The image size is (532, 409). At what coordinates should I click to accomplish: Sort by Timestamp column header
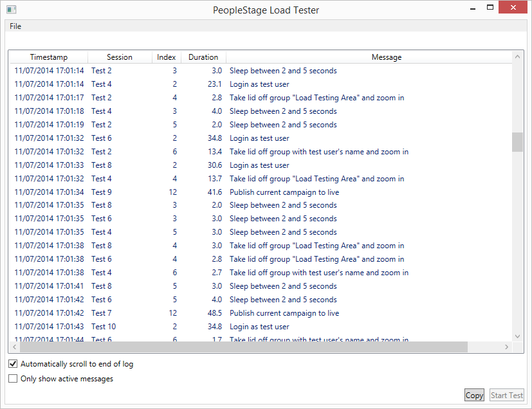49,57
